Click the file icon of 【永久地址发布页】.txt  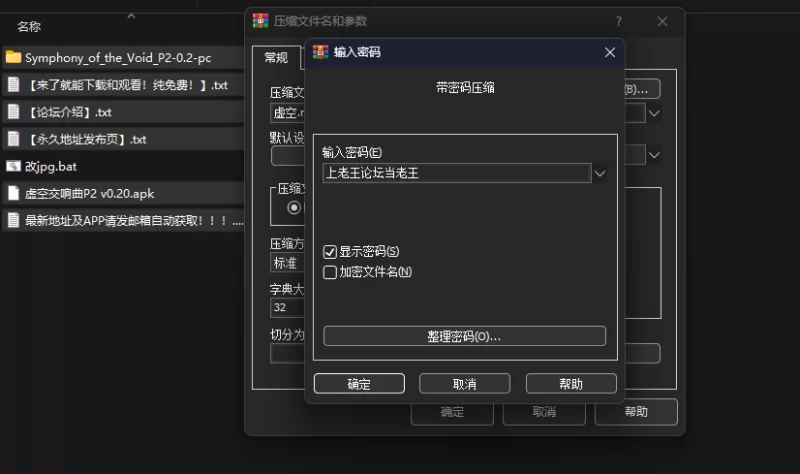point(14,139)
